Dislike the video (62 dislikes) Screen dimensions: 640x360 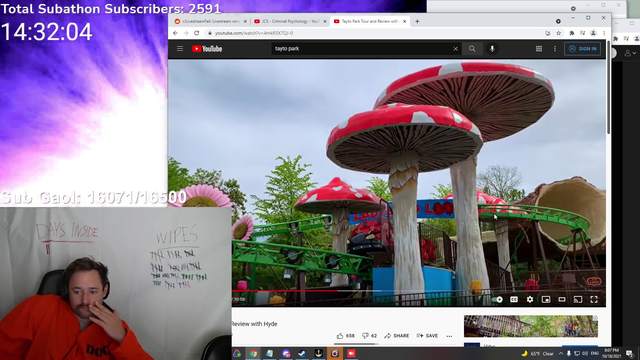(x=369, y=336)
